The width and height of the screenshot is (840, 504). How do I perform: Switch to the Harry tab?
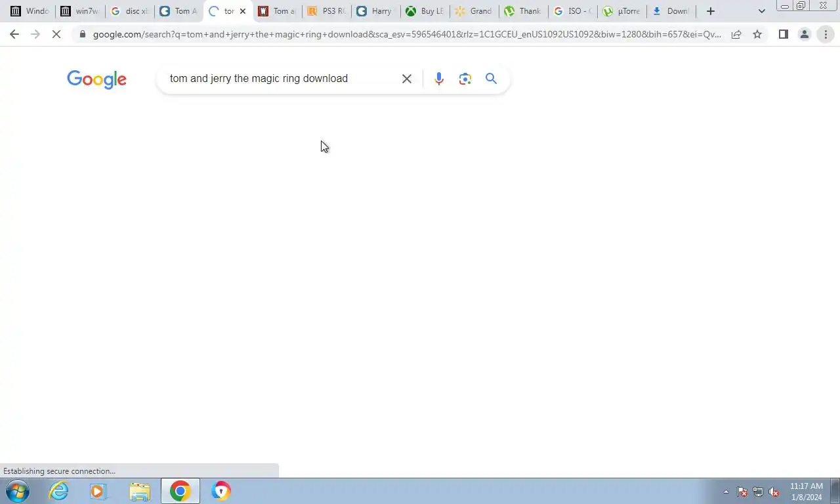375,11
